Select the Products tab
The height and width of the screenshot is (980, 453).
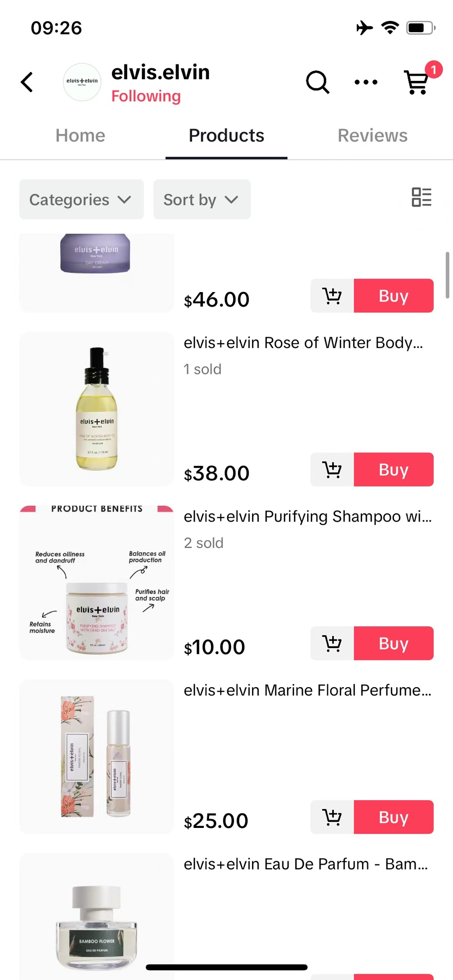(x=226, y=136)
